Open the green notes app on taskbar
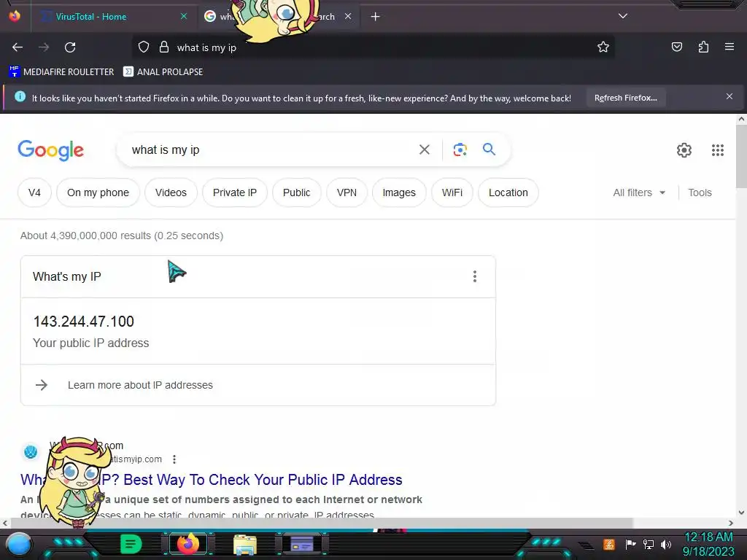Viewport: 747px width, 560px height. tap(131, 544)
